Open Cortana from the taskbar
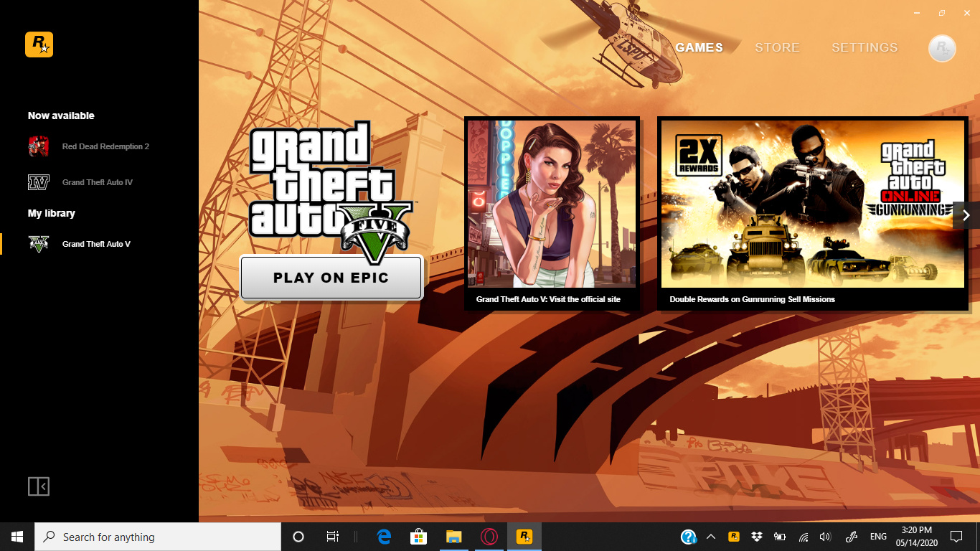 (x=298, y=537)
